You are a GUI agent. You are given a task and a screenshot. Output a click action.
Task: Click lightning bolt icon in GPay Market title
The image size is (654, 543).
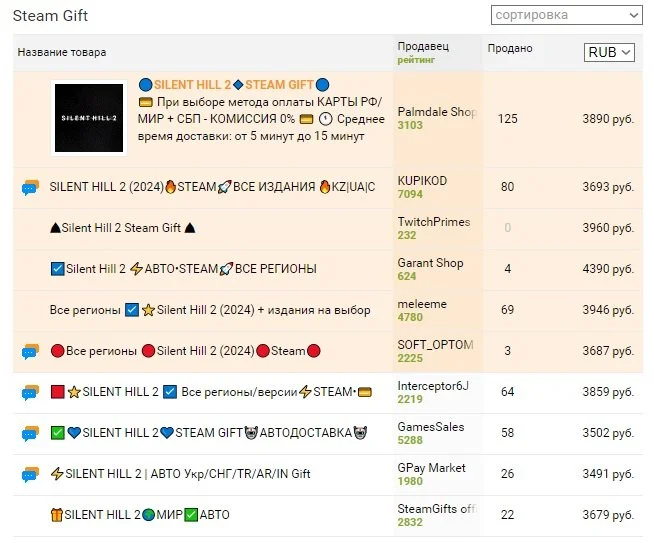click(x=57, y=474)
